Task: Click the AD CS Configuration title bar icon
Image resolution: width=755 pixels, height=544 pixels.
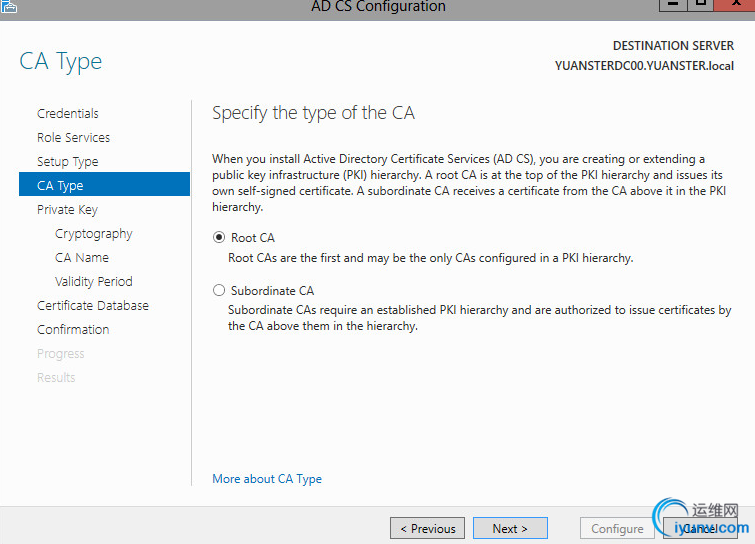Action: pyautogui.click(x=9, y=6)
